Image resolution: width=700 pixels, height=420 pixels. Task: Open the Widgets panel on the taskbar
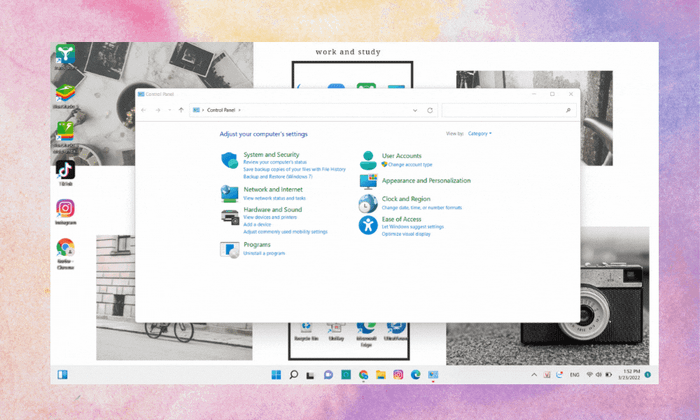point(62,374)
